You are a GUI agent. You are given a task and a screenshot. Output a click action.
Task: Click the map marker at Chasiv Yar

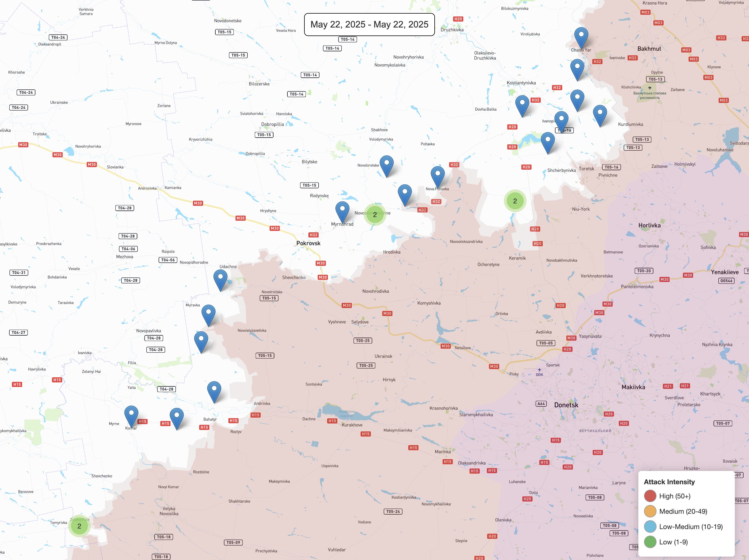581,37
